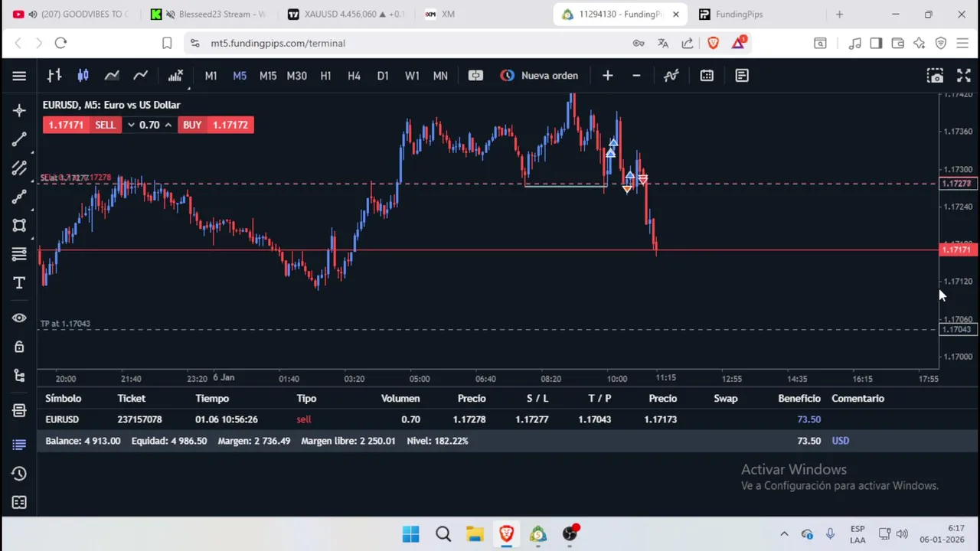Zoom in chart with plus icon
Viewport: 980px width, 551px height.
[607, 76]
